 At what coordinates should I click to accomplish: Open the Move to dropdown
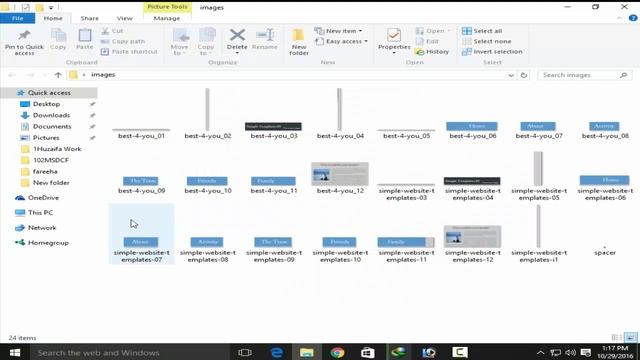point(180,42)
